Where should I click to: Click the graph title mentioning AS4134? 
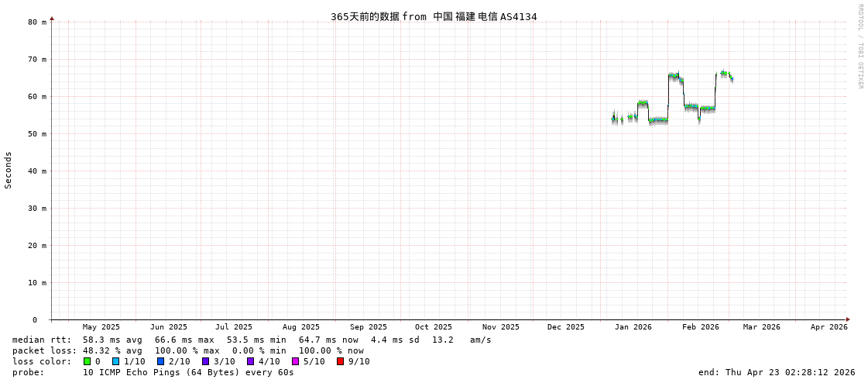[434, 17]
